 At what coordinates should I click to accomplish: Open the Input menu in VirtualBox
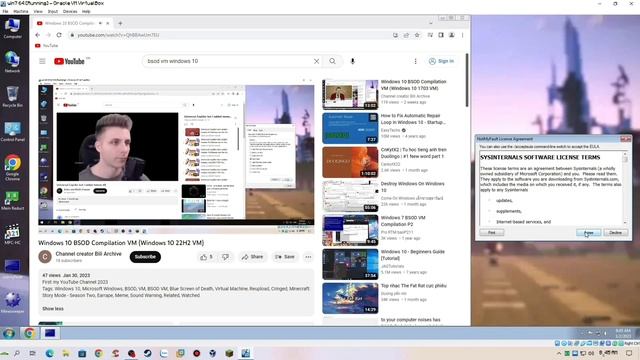point(53,11)
